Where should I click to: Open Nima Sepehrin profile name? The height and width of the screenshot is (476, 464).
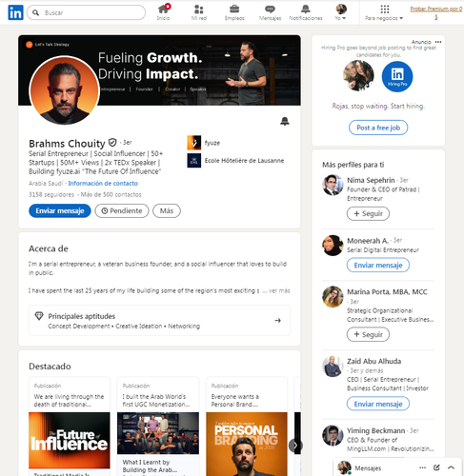[371, 180]
